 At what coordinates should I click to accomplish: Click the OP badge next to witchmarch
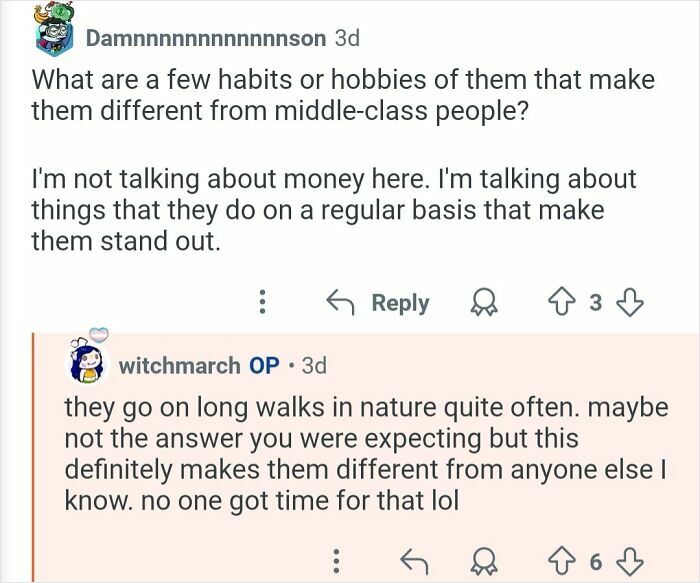(x=264, y=366)
